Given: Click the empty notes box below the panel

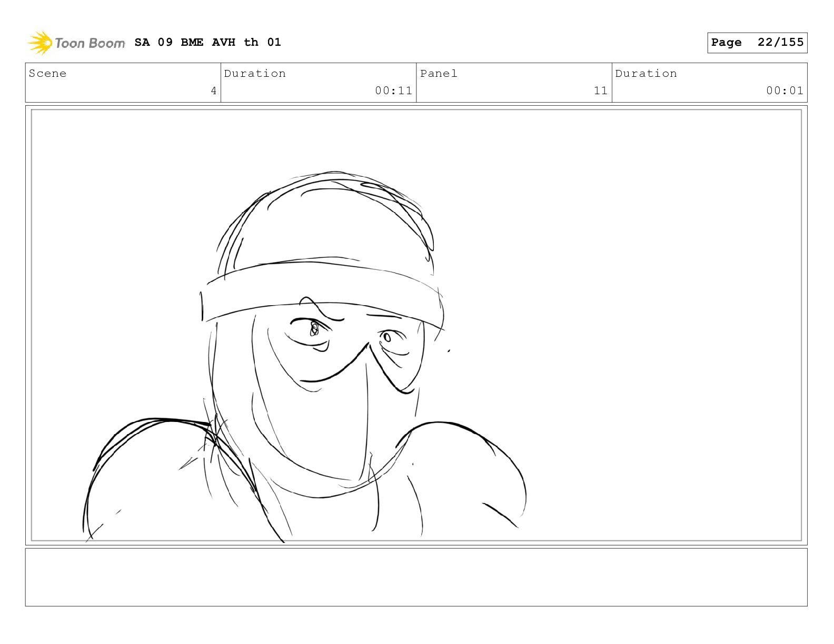Looking at the screenshot, I should (416, 577).
